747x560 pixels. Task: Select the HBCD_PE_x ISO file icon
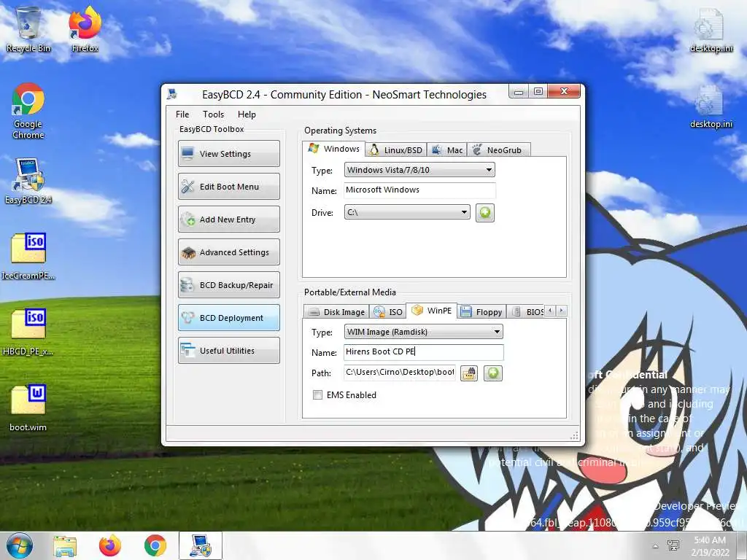[x=28, y=332]
